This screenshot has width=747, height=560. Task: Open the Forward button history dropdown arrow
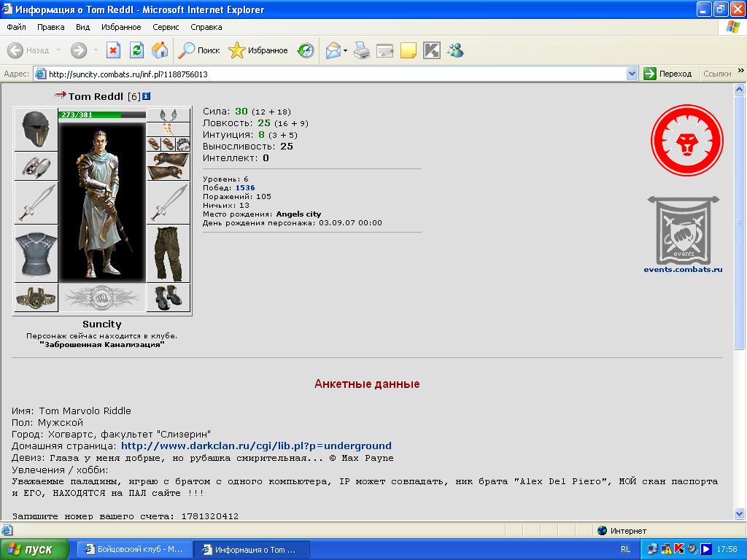point(96,50)
